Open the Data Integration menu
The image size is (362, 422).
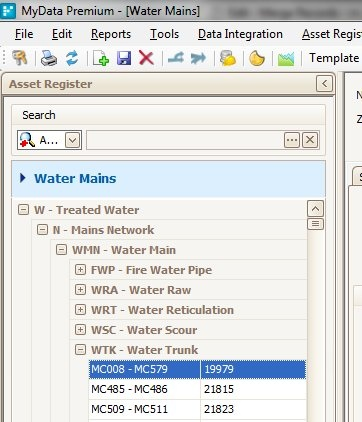(240, 34)
